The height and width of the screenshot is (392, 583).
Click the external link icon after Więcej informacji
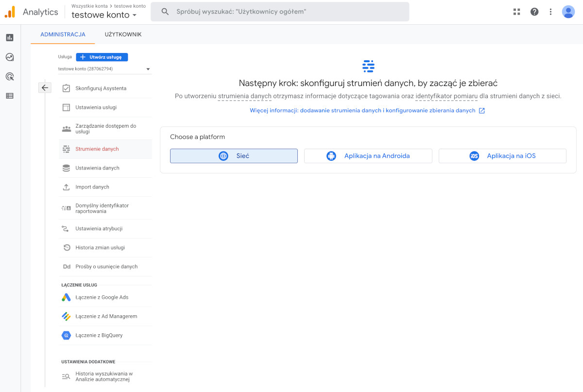[x=482, y=111]
